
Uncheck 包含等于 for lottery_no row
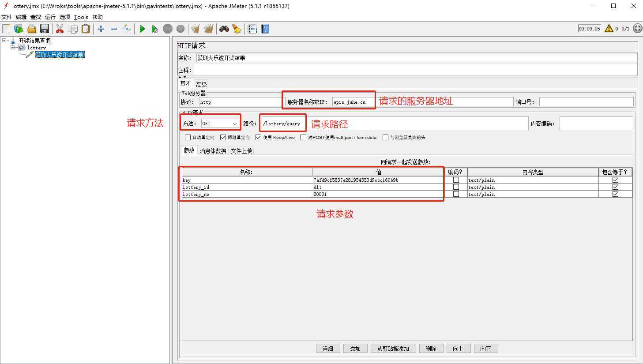[615, 194]
